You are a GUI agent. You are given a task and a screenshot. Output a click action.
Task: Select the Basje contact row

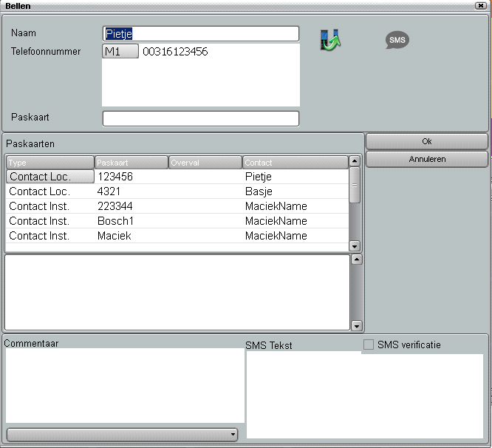pos(177,191)
